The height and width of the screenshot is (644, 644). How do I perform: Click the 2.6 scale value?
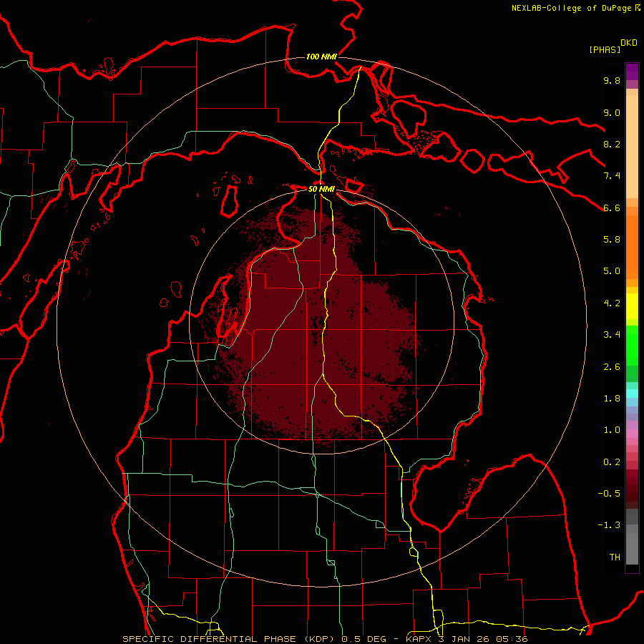coord(612,367)
